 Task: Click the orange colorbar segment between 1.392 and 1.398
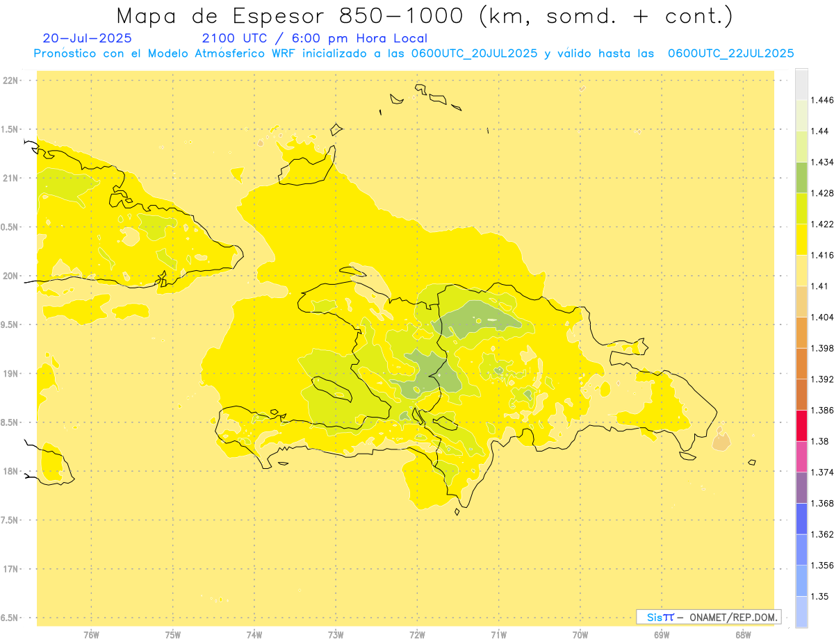point(801,363)
